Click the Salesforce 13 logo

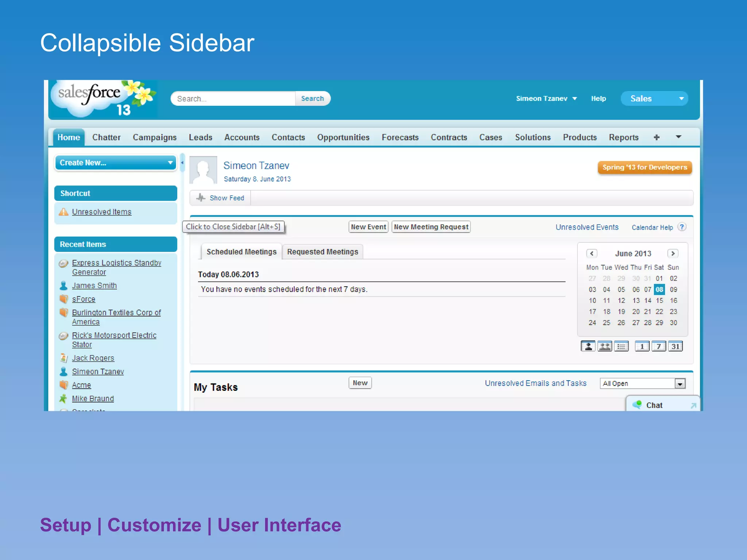pyautogui.click(x=104, y=99)
